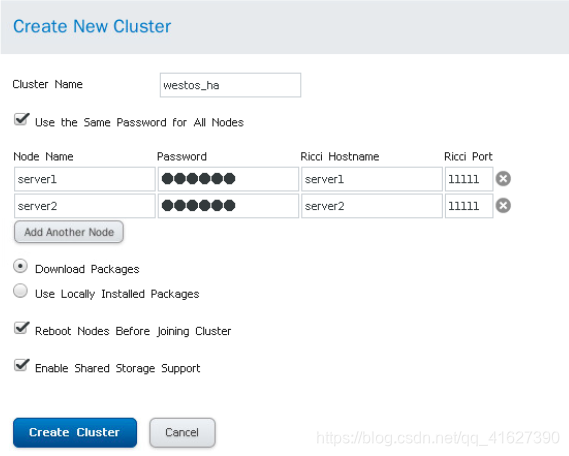Click the Cluster Name label
Image resolution: width=569 pixels, height=456 pixels.
click(x=48, y=84)
